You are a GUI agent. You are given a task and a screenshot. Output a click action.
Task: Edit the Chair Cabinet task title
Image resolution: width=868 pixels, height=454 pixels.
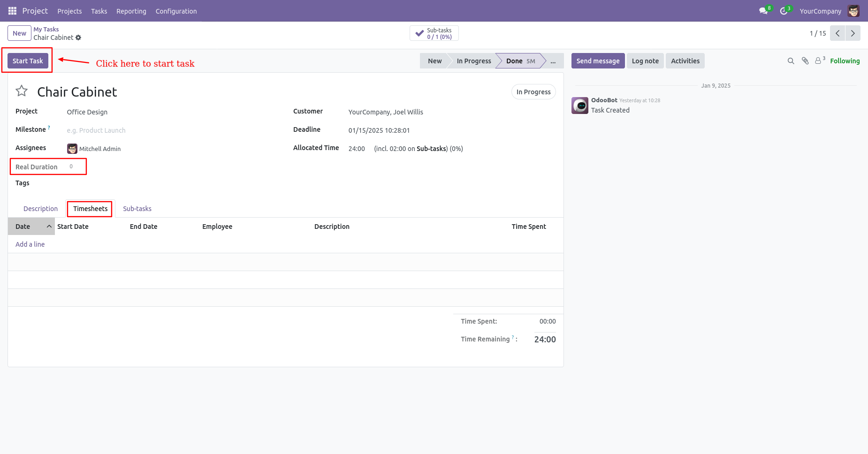coord(77,92)
